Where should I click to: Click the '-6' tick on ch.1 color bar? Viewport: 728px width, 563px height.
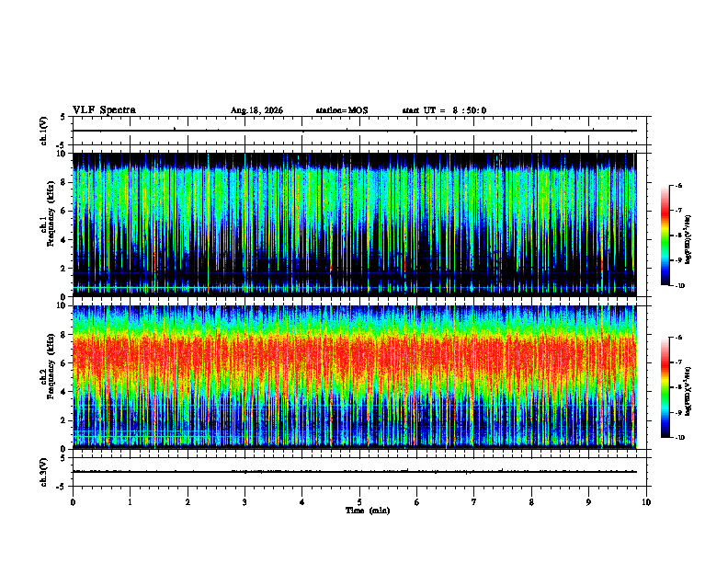(x=678, y=186)
